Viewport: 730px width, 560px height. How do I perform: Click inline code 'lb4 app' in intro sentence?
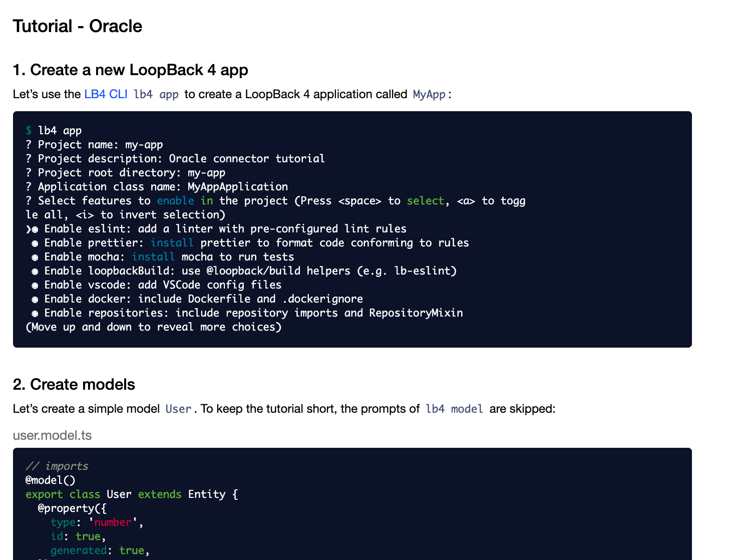coord(156,94)
